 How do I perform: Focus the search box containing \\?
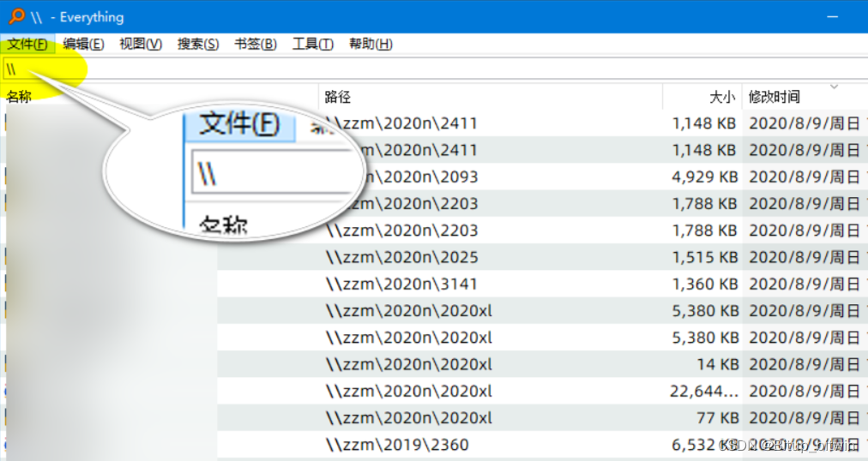click(x=435, y=69)
